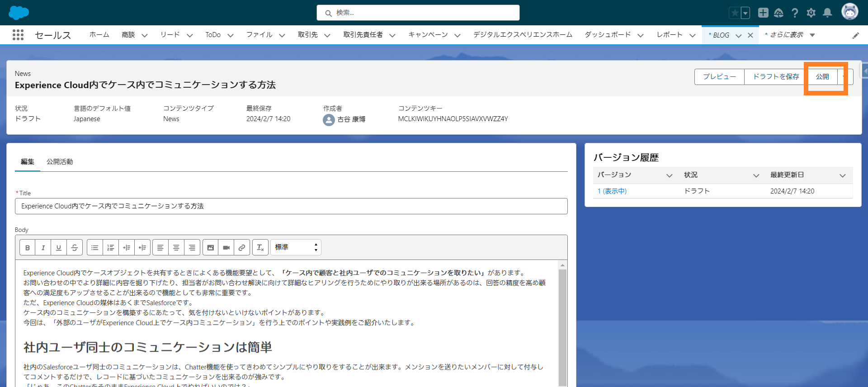Decrease indent of selected text
This screenshot has height=387, width=868.
(x=142, y=247)
